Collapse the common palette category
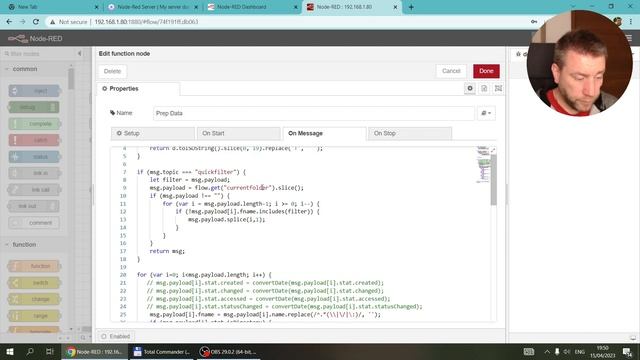This screenshot has width=640, height=360. click(24, 69)
